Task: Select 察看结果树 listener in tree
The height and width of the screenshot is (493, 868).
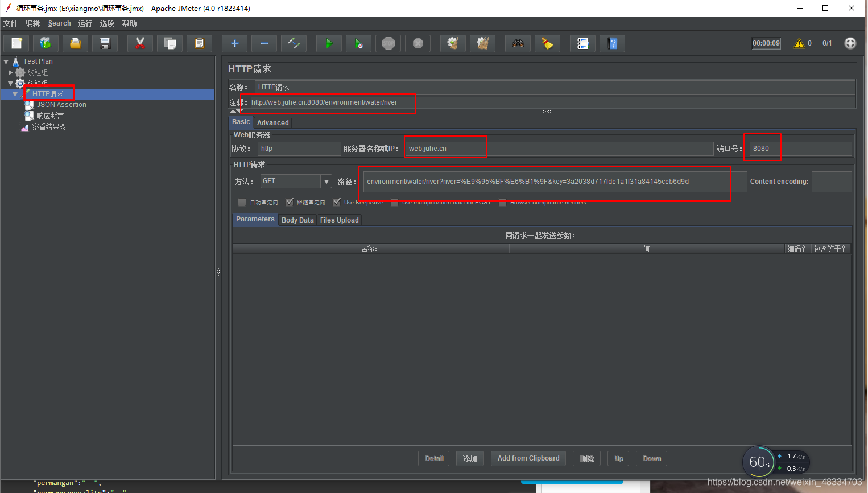Action: (49, 126)
